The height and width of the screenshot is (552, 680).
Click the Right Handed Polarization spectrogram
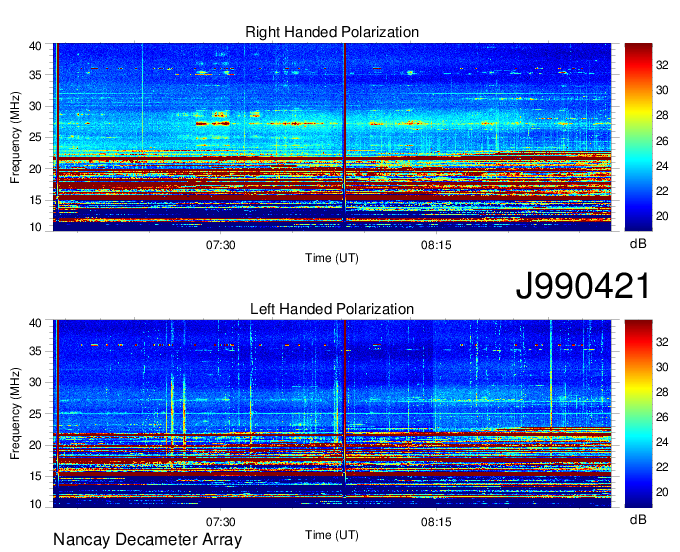pyautogui.click(x=332, y=137)
